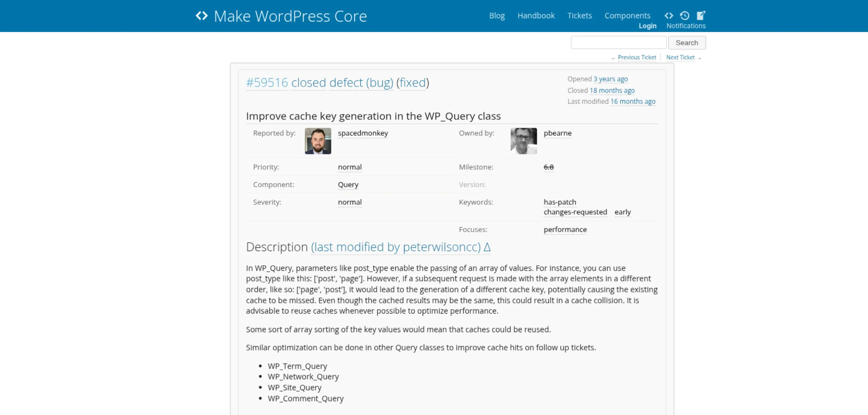Click the 'performance' focus link
The image size is (868, 415).
565,230
